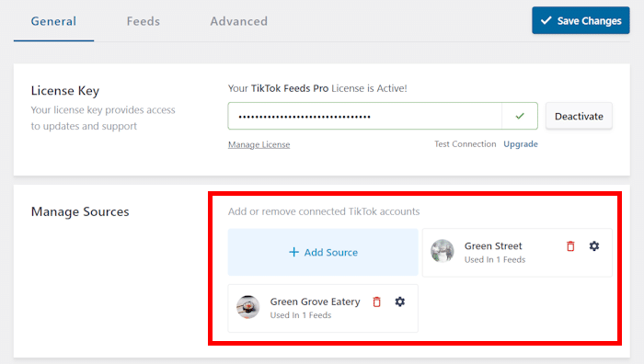
Task: Delete the Green Grove Eatery source
Action: (376, 302)
